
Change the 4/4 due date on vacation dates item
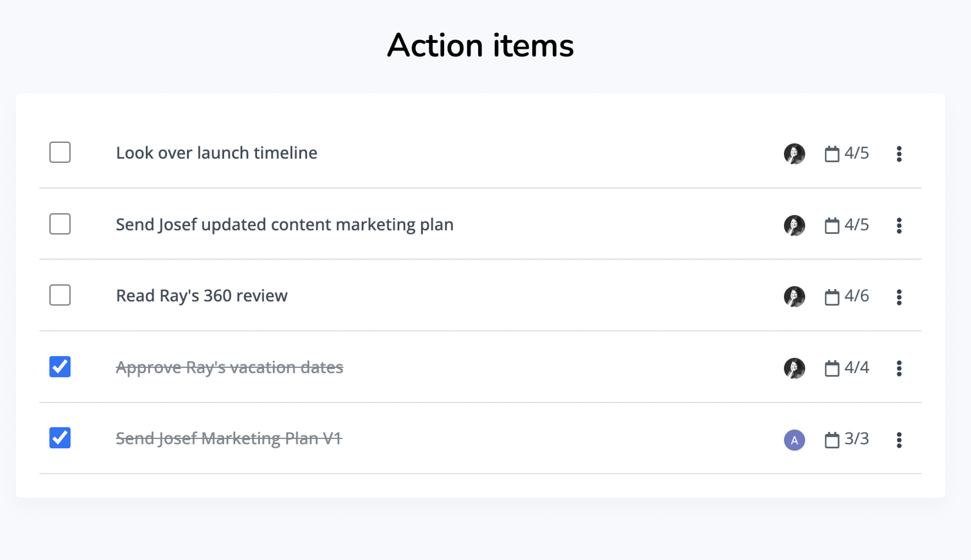[x=847, y=368]
